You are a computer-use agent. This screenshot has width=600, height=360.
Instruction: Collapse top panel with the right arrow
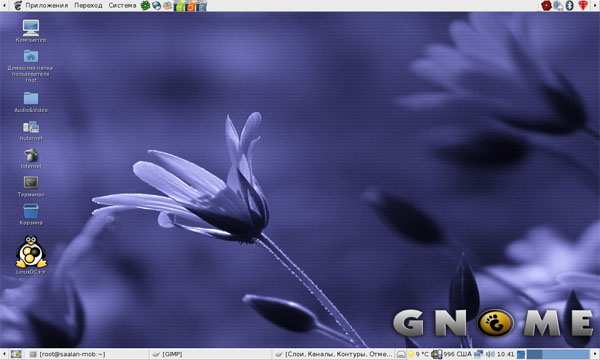coord(595,5)
